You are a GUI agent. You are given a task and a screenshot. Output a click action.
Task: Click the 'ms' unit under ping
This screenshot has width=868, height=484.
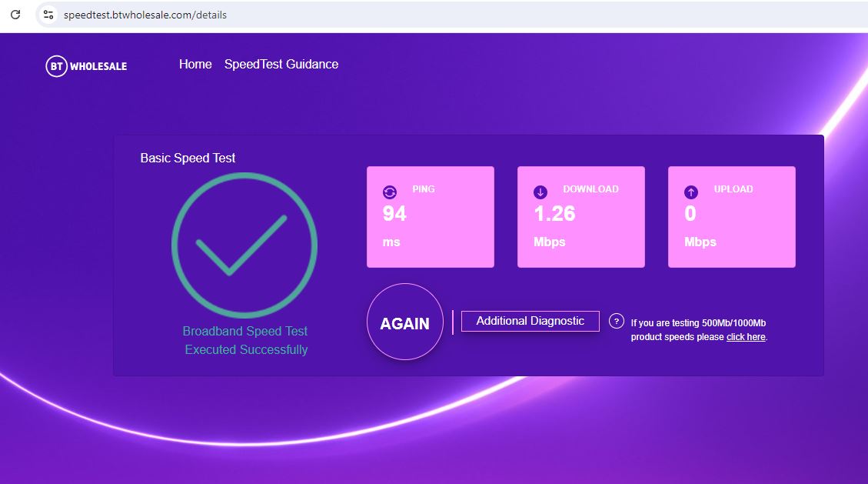pos(391,242)
